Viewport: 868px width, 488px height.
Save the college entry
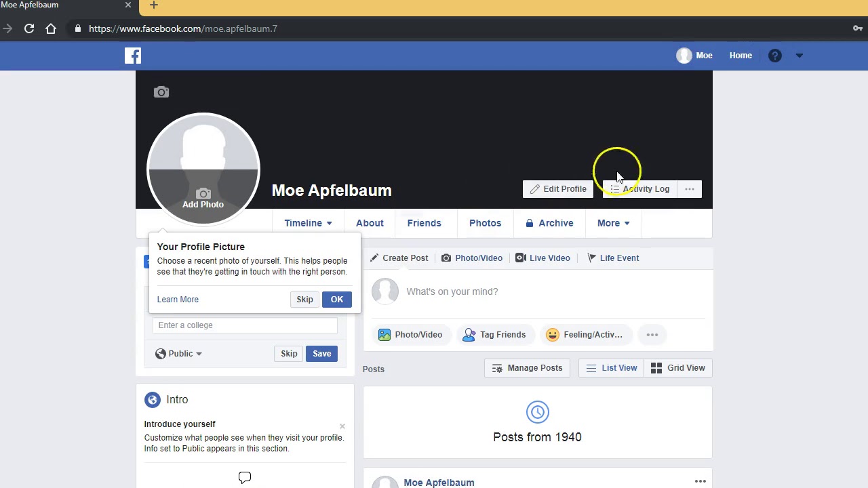[x=321, y=354]
